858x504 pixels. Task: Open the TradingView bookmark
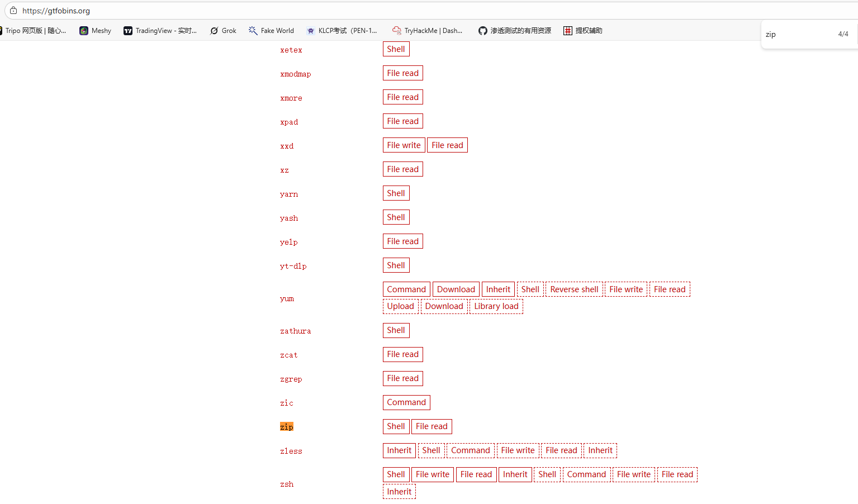pos(160,31)
